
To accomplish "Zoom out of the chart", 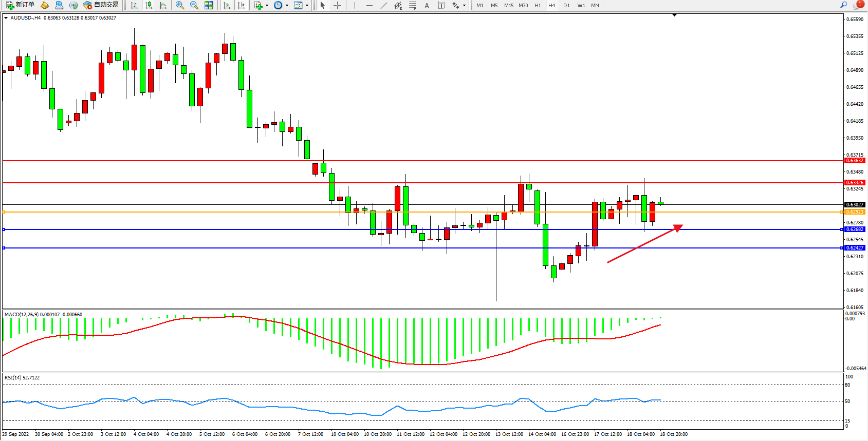I will click(x=194, y=5).
